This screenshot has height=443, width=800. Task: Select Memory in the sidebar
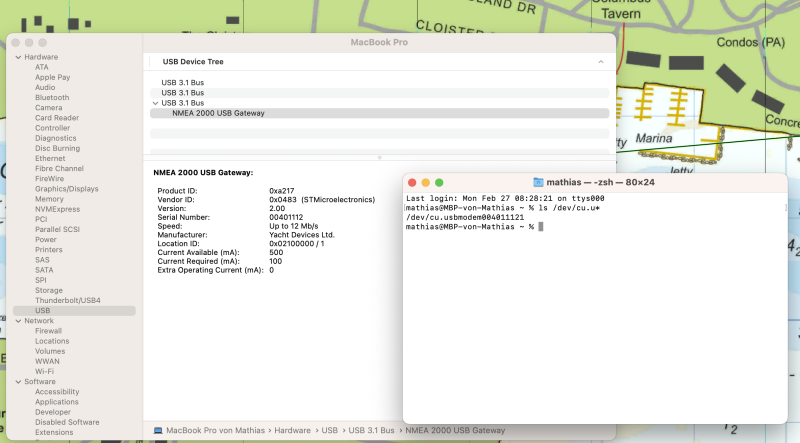click(x=49, y=199)
